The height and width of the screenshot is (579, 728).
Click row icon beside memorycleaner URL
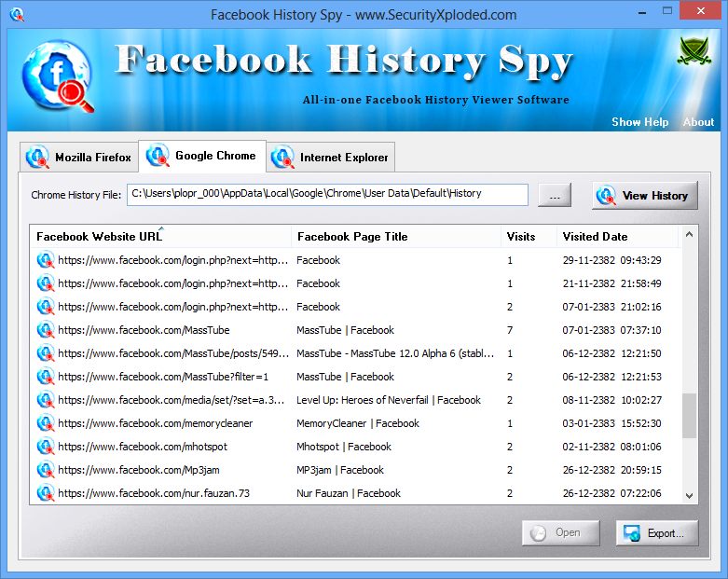[x=46, y=423]
